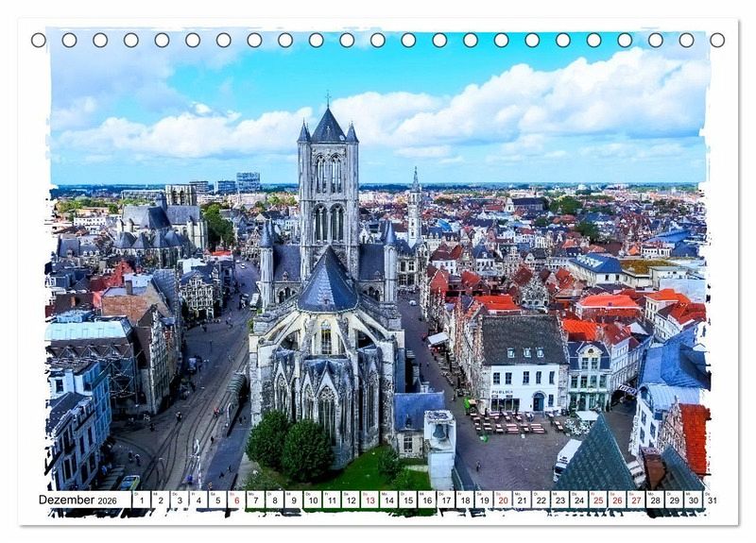The height and width of the screenshot is (543, 756).
Task: Select the red date 20
Action: tap(503, 501)
